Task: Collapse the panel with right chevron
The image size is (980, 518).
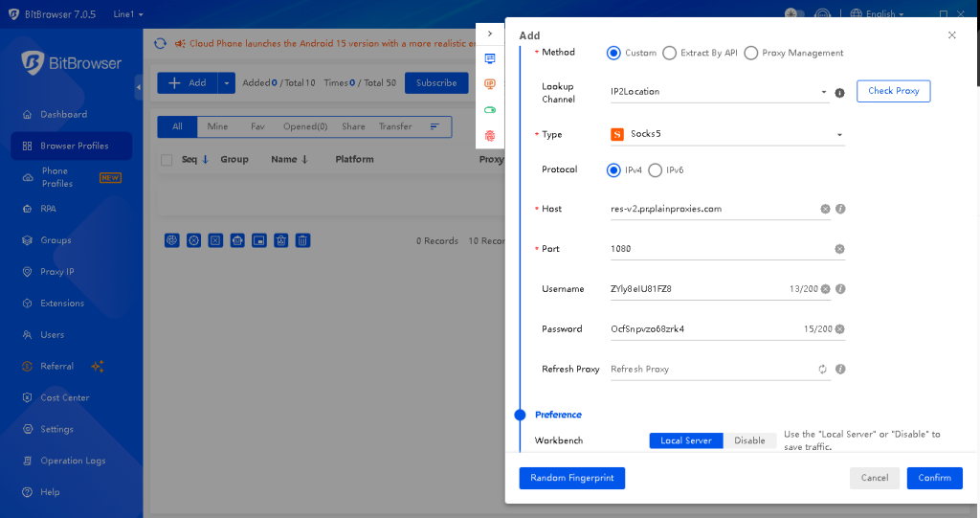Action: coord(490,34)
